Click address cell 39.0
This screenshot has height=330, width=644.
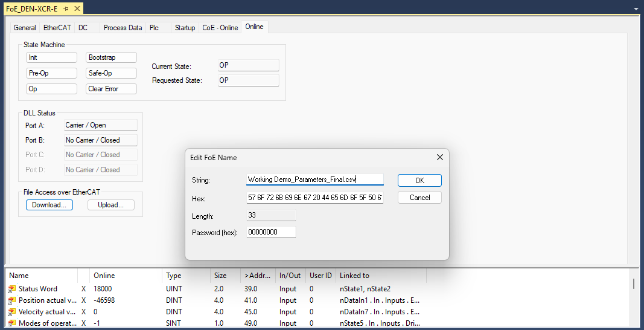click(250, 289)
